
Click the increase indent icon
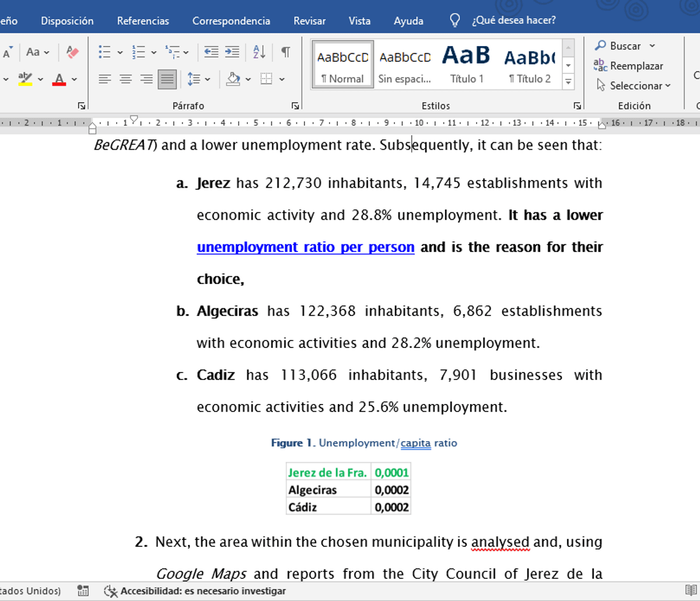click(232, 52)
